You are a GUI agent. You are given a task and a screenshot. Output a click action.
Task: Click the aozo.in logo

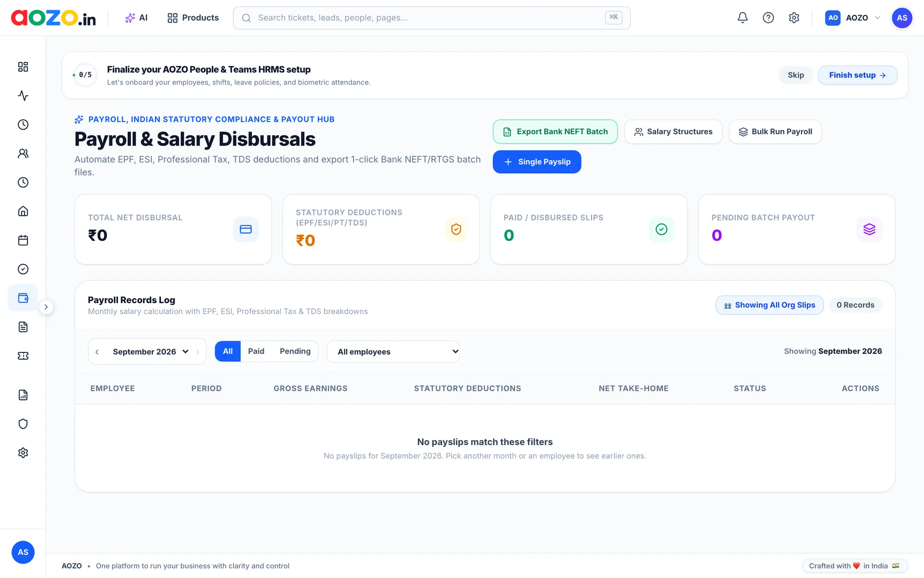pos(54,18)
